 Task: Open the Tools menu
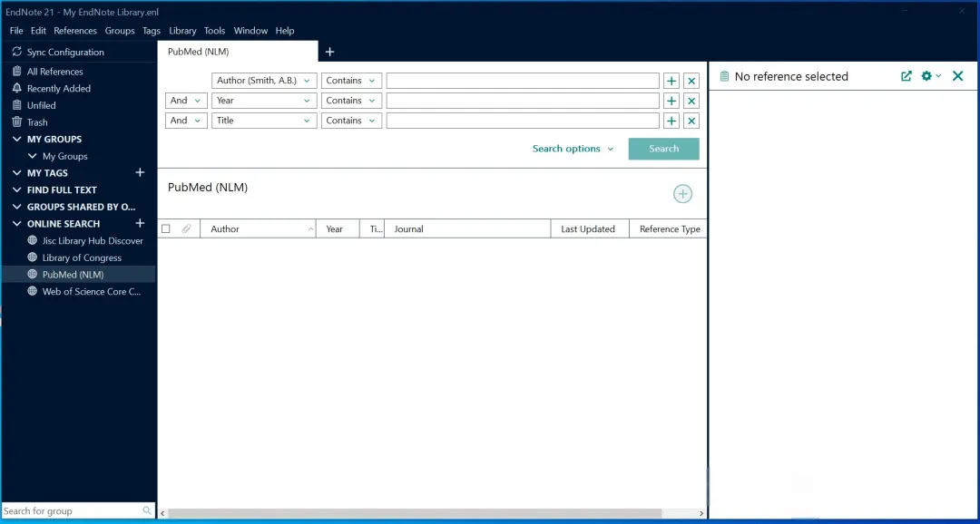(214, 31)
